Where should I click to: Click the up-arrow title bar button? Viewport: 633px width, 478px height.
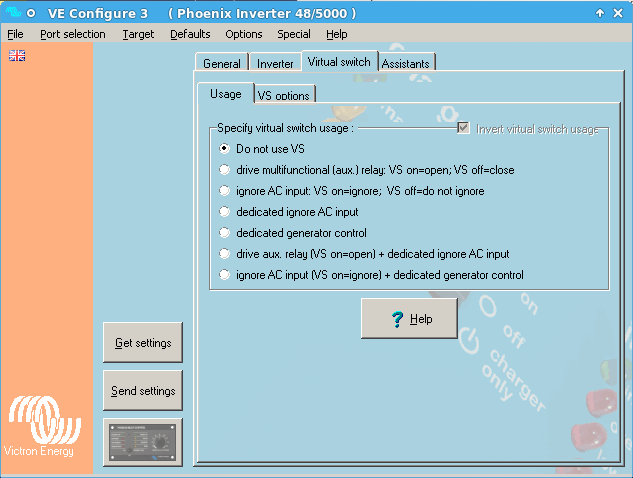pos(600,13)
